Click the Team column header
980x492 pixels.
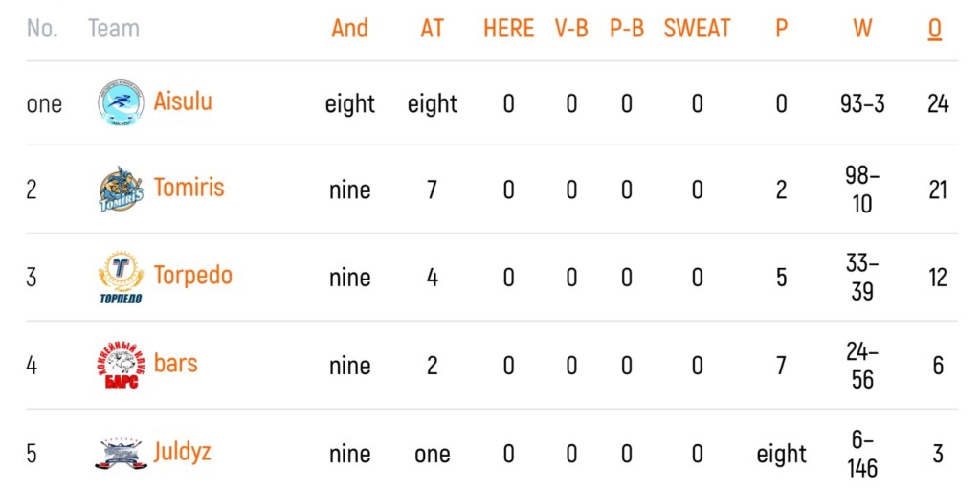pos(114,28)
